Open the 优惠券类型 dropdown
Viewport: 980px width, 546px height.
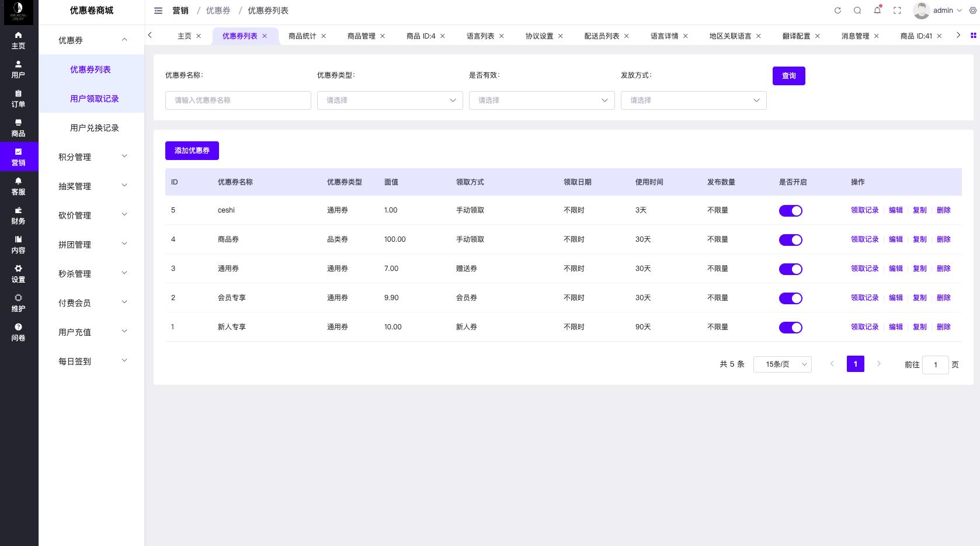(390, 100)
